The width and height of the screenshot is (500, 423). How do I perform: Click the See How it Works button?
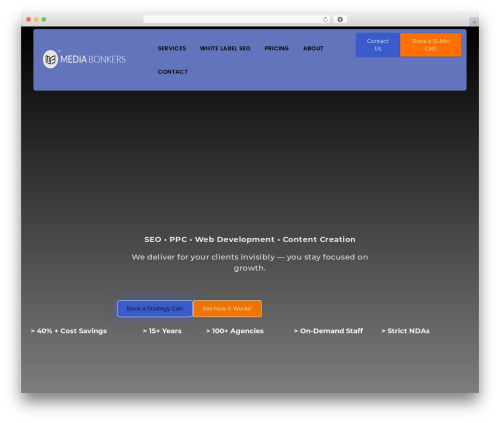pos(227,309)
